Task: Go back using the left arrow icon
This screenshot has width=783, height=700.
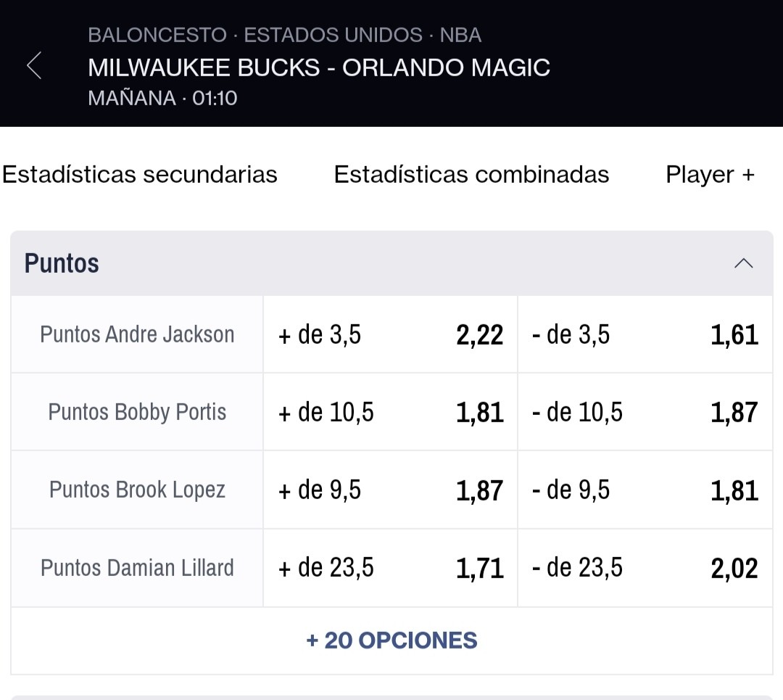Action: coord(34,65)
